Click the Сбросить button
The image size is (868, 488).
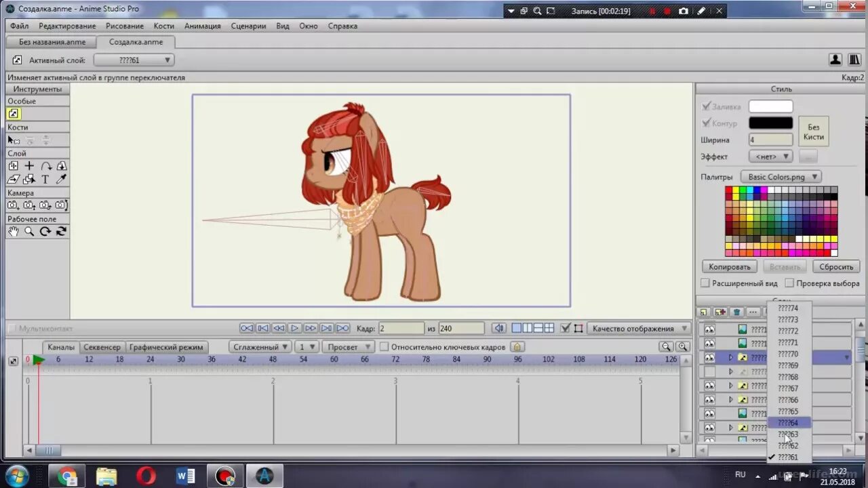836,267
